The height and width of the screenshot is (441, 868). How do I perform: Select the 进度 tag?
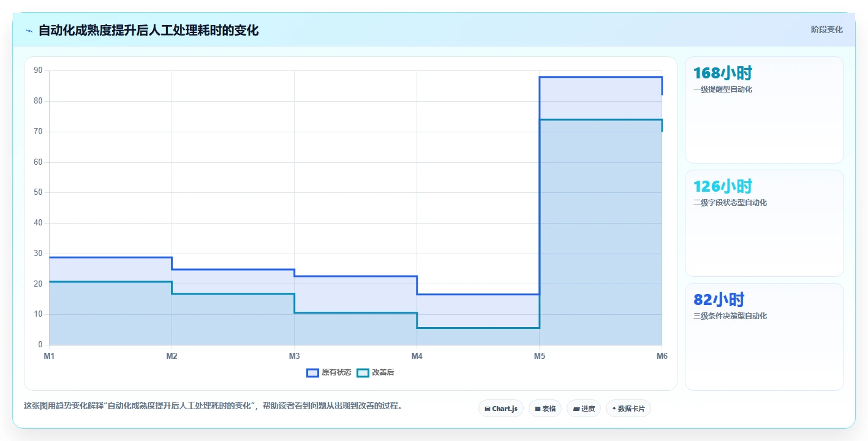[x=584, y=409]
